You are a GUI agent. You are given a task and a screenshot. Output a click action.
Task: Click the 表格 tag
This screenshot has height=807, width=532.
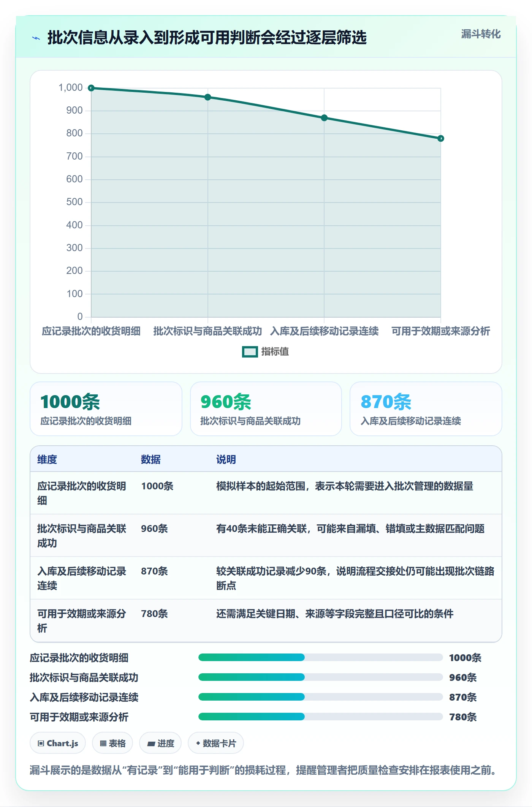112,743
